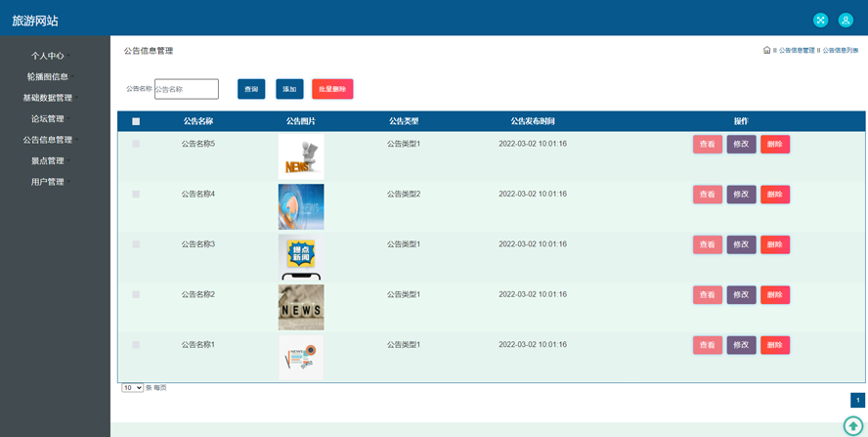The width and height of the screenshot is (868, 437).
Task: Open thumbnail image for 公告名称2
Action: tap(300, 307)
